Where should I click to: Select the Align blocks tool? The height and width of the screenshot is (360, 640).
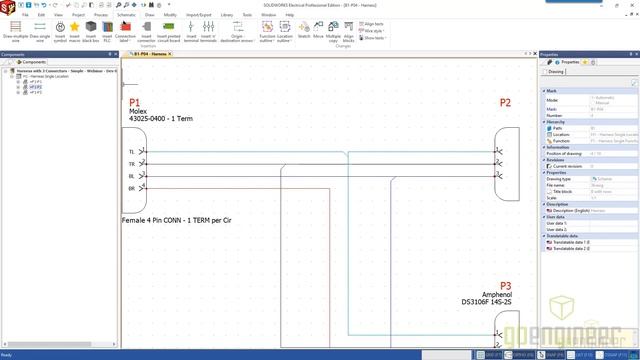349,31
